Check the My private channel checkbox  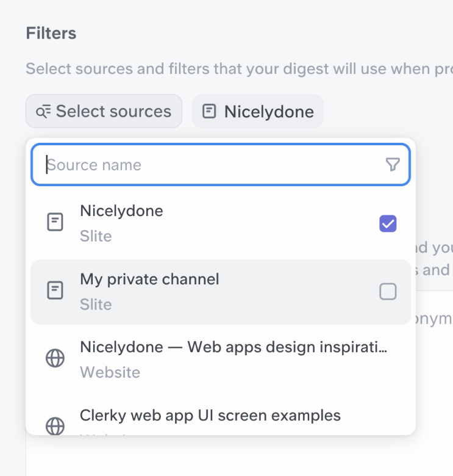[x=388, y=292]
